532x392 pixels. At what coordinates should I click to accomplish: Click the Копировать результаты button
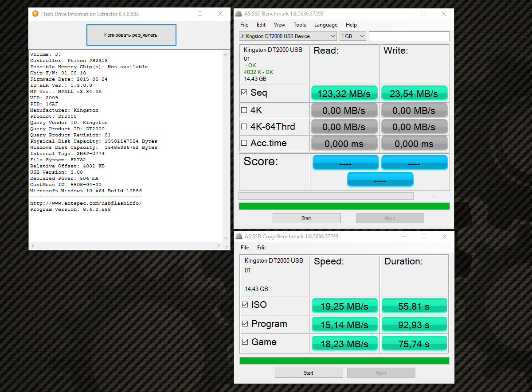coord(131,35)
